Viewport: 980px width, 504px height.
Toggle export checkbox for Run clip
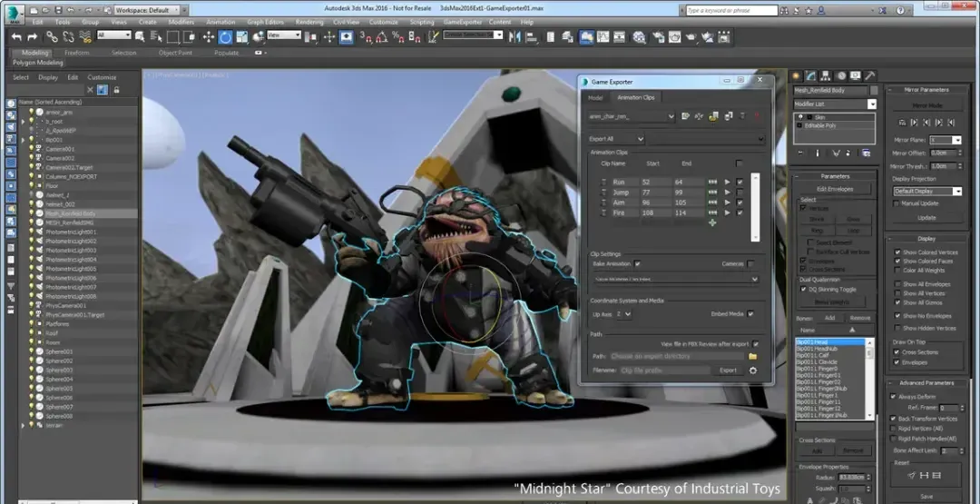pyautogui.click(x=740, y=182)
